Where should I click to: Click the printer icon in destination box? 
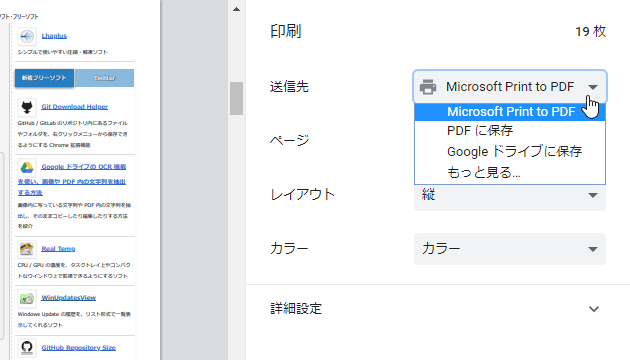point(428,87)
